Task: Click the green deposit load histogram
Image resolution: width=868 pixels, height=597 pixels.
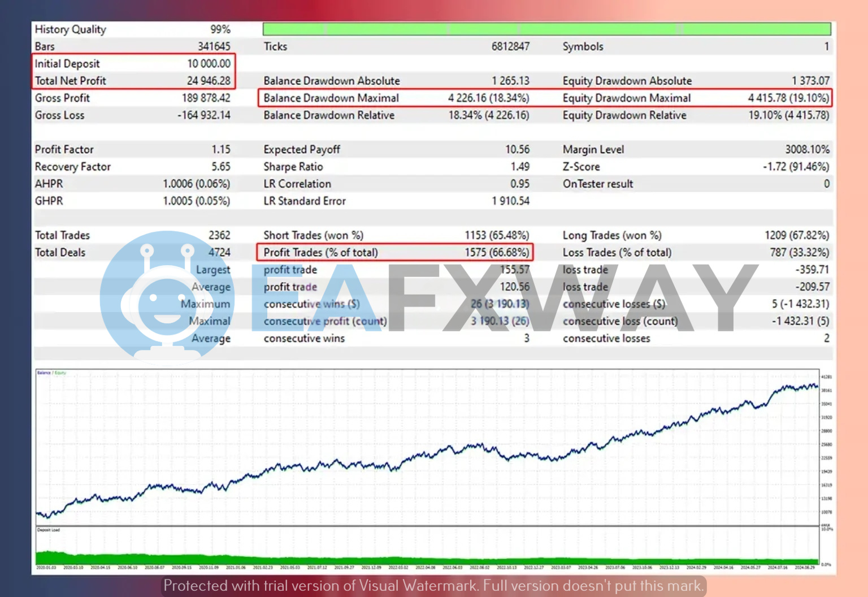Action: coord(396,559)
